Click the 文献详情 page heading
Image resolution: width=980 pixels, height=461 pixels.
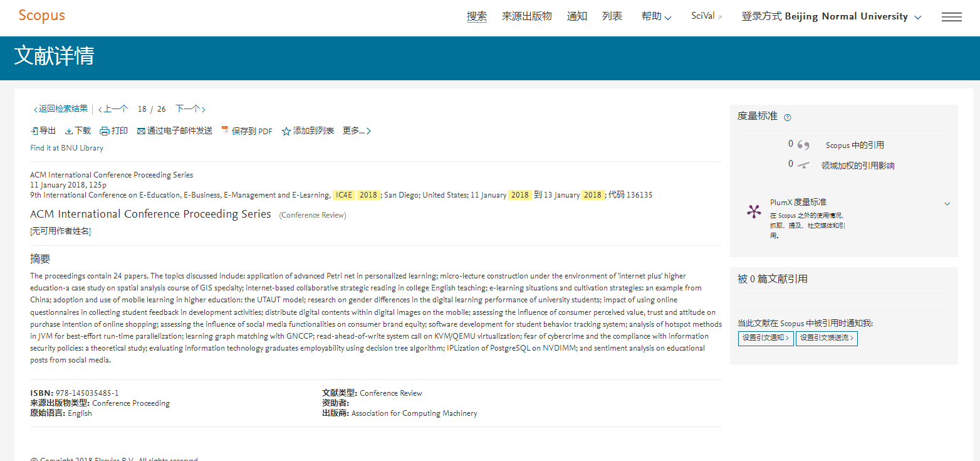(54, 56)
